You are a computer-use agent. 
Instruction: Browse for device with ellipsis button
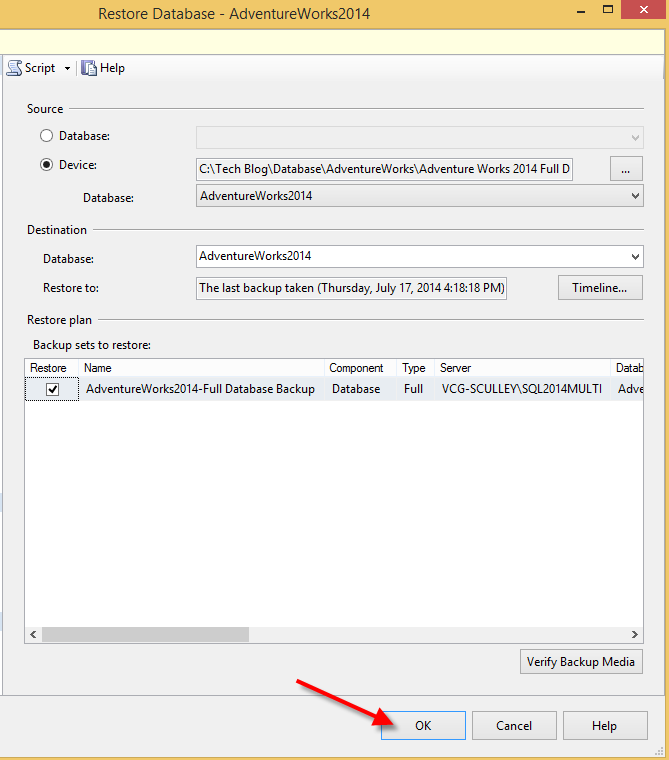(x=626, y=169)
